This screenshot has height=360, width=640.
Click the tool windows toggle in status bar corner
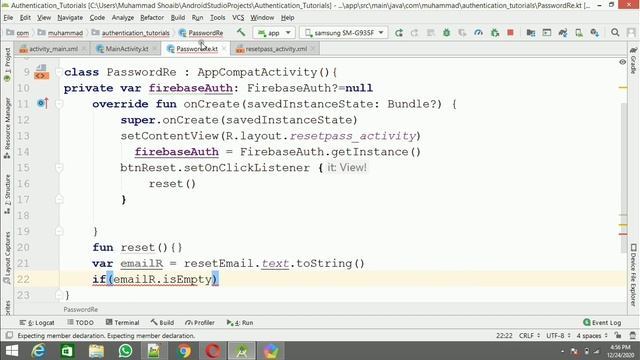click(9, 335)
